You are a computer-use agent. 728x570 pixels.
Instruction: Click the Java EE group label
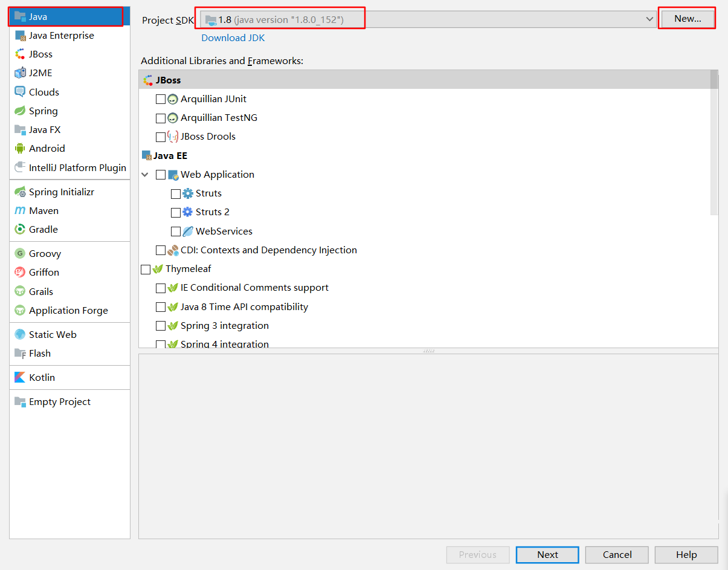tap(170, 155)
